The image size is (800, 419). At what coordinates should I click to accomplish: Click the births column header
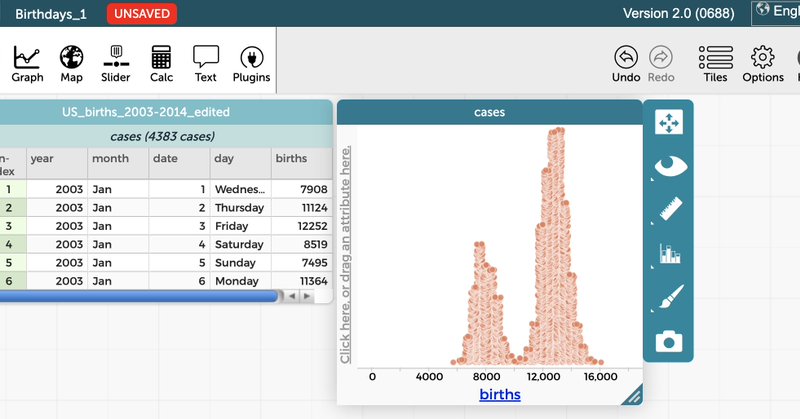[302, 163]
